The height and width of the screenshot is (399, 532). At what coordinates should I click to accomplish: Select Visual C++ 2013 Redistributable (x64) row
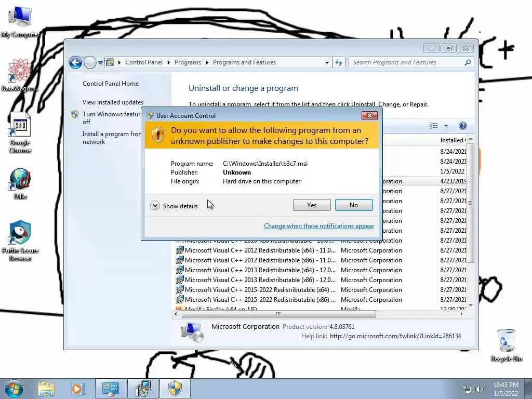[321, 270]
